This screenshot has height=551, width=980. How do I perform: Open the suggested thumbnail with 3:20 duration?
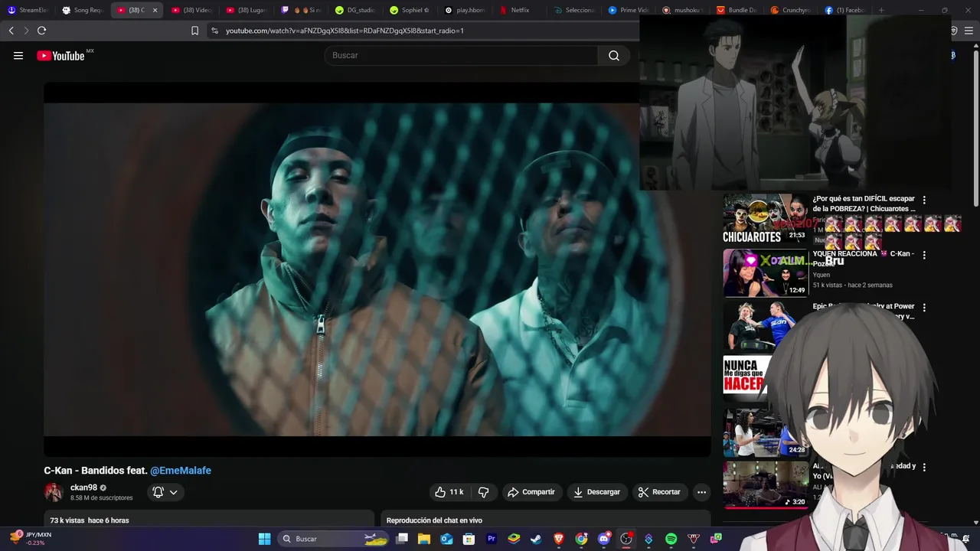tap(765, 484)
